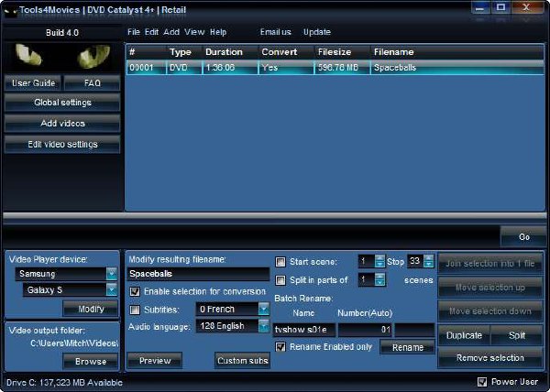Click the app icon in title bar
The height and width of the screenshot is (392, 550).
click(x=11, y=11)
